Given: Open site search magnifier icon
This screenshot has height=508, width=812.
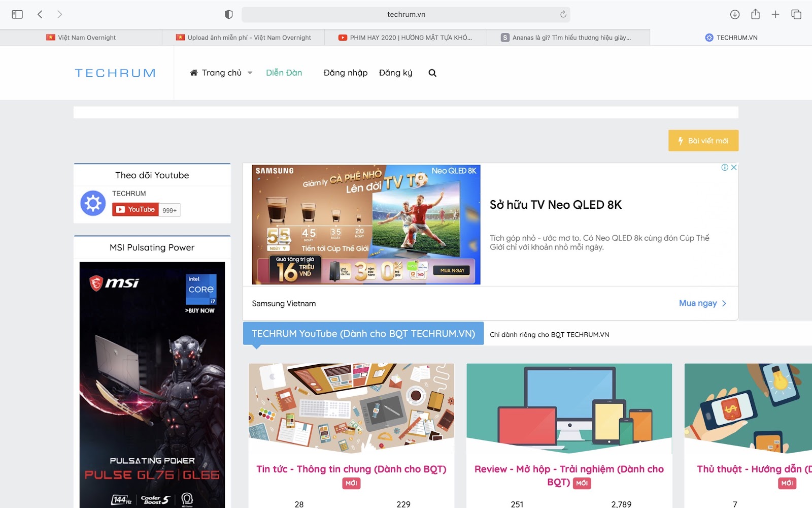Looking at the screenshot, I should [432, 73].
